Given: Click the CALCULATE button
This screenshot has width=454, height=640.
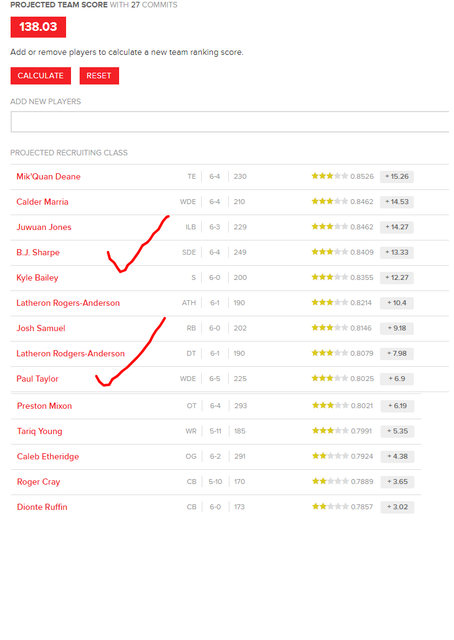Looking at the screenshot, I should click(x=40, y=76).
